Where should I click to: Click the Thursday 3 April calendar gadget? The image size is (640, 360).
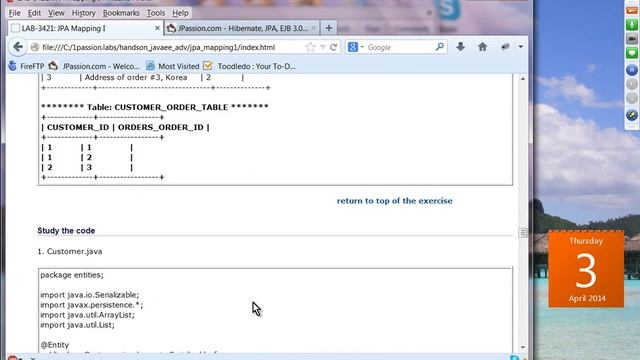click(x=586, y=269)
